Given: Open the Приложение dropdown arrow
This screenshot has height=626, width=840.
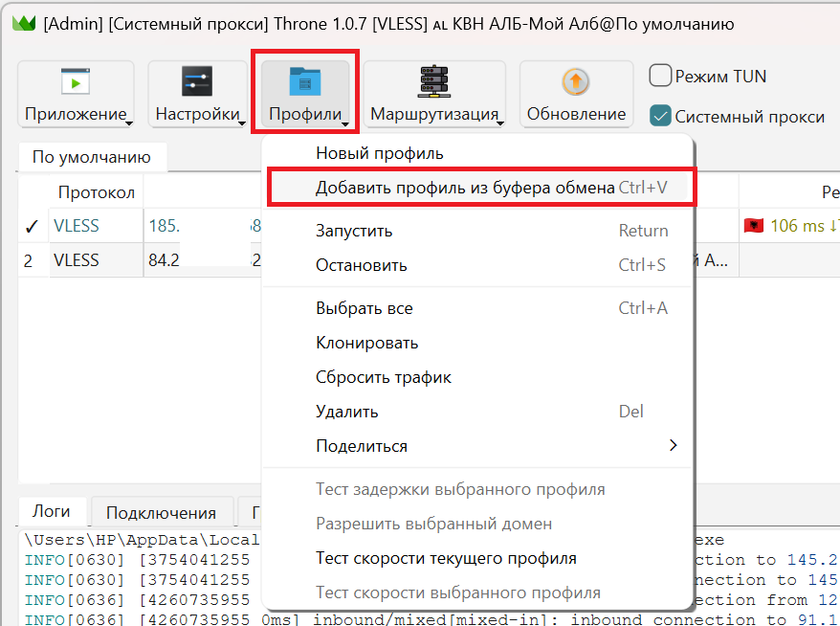Looking at the screenshot, I should [x=129, y=122].
